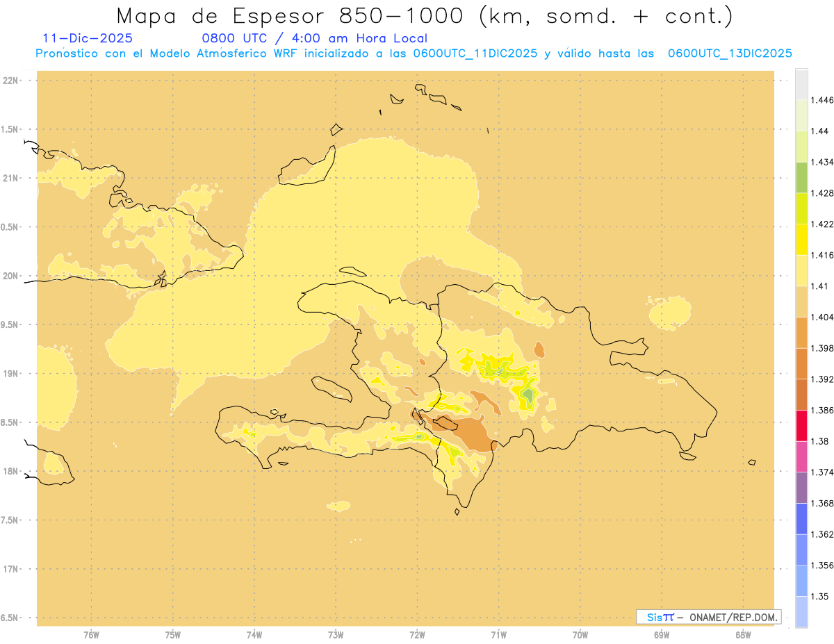Click the '17N' latitude label
834x644 pixels.
(x=12, y=568)
